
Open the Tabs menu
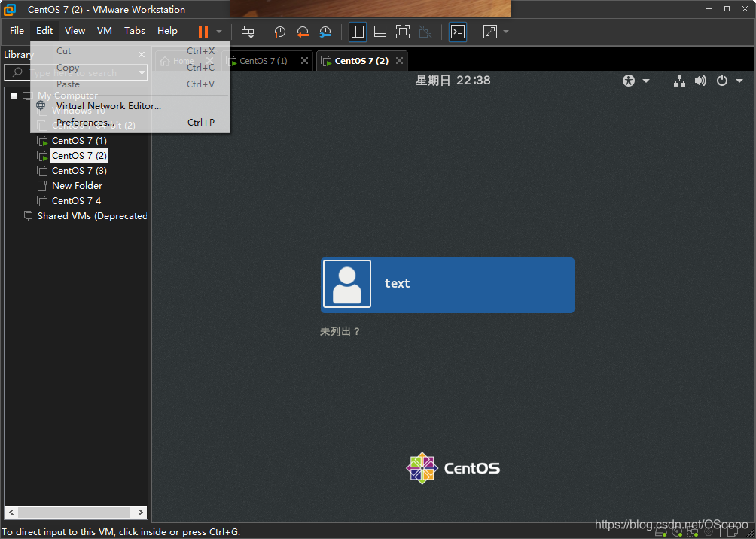135,31
